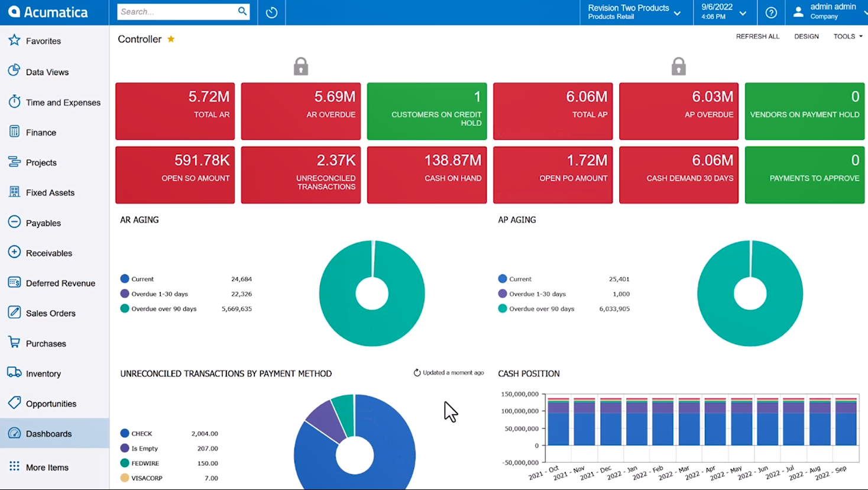
Task: Click the lock icon above AR Overdue tile
Action: [300, 66]
